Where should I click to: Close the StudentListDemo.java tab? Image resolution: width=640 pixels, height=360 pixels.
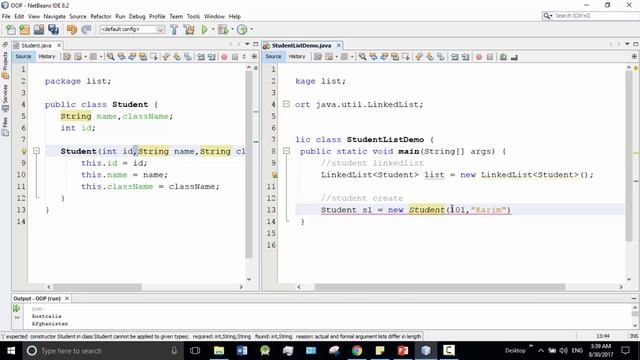pos(338,45)
